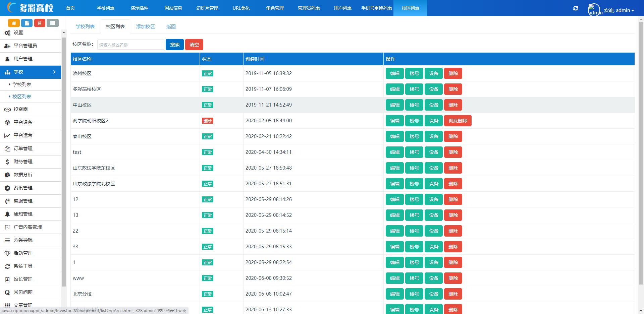Viewport: 644px width, 314px height.
Task: Click the 多彩高校 logo
Action: pyautogui.click(x=30, y=8)
